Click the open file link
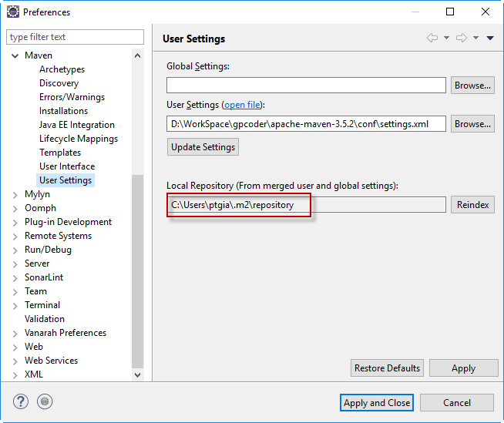504x423 pixels. tap(243, 105)
